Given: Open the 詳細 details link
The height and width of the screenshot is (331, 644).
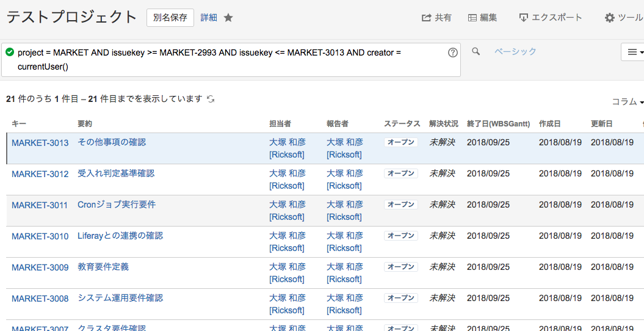Looking at the screenshot, I should pyautogui.click(x=209, y=18).
